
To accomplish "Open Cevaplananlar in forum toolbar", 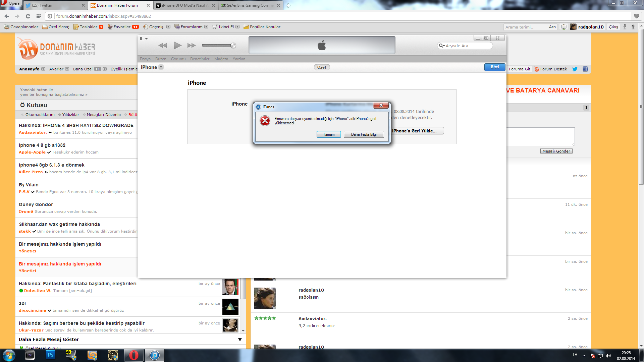I will 21,27.
